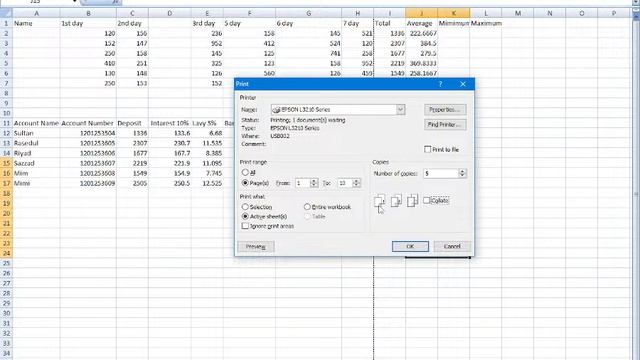This screenshot has height=360, width=640.
Task: Select the All print range radio
Action: tap(245, 173)
